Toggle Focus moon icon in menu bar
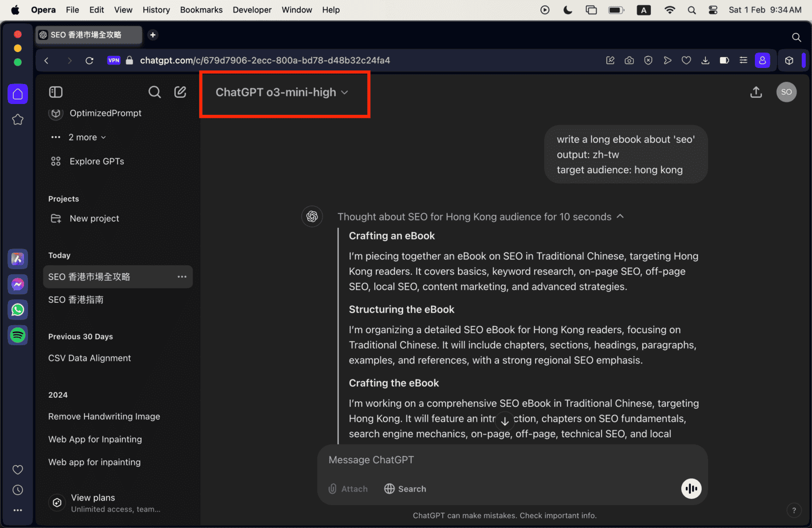This screenshot has width=812, height=528. tap(568, 10)
